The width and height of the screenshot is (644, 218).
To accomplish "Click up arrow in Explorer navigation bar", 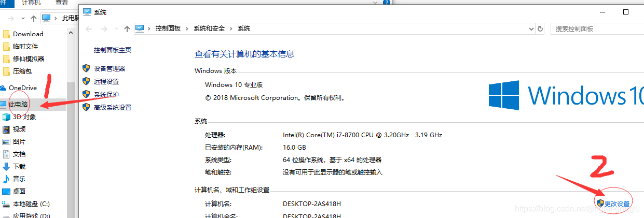I will pyautogui.click(x=33, y=18).
